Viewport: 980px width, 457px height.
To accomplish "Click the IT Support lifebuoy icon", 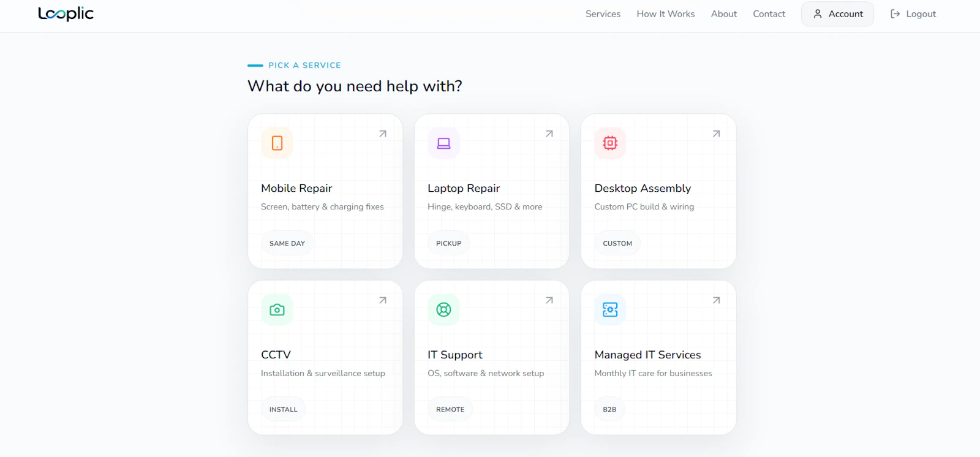I will click(x=443, y=309).
